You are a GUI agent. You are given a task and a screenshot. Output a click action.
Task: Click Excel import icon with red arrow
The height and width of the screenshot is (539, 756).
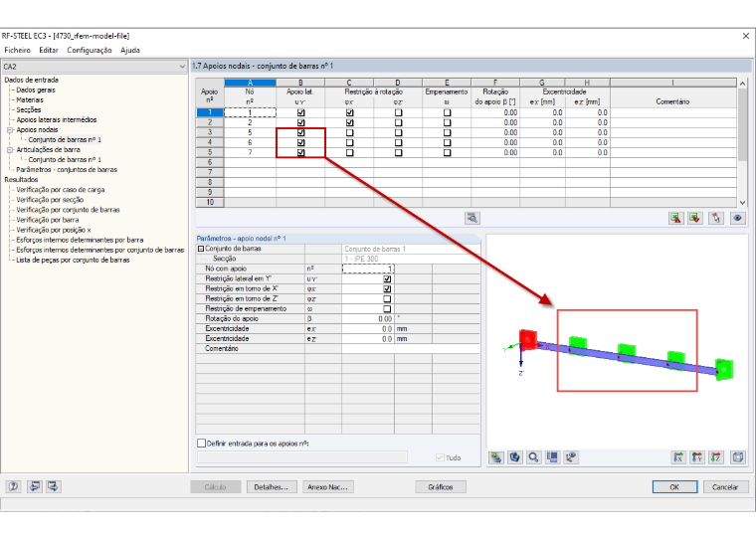click(694, 218)
